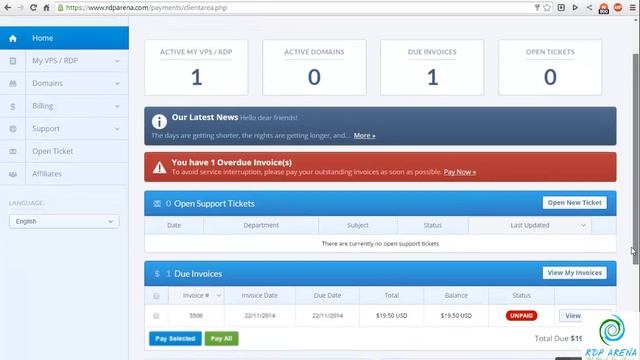
Task: Click the green Pay All button
Action: click(x=221, y=338)
